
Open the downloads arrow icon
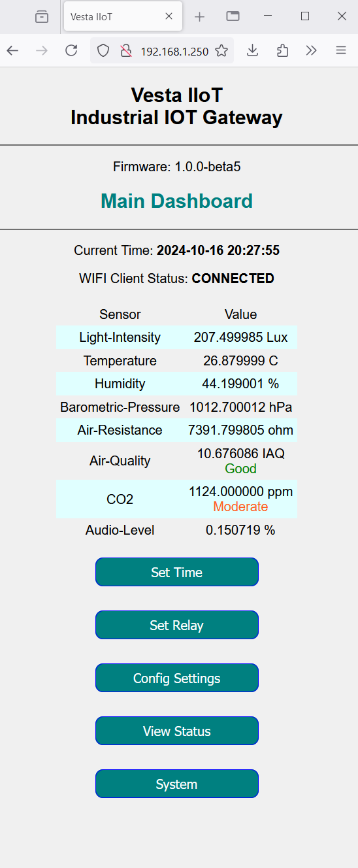tap(253, 50)
